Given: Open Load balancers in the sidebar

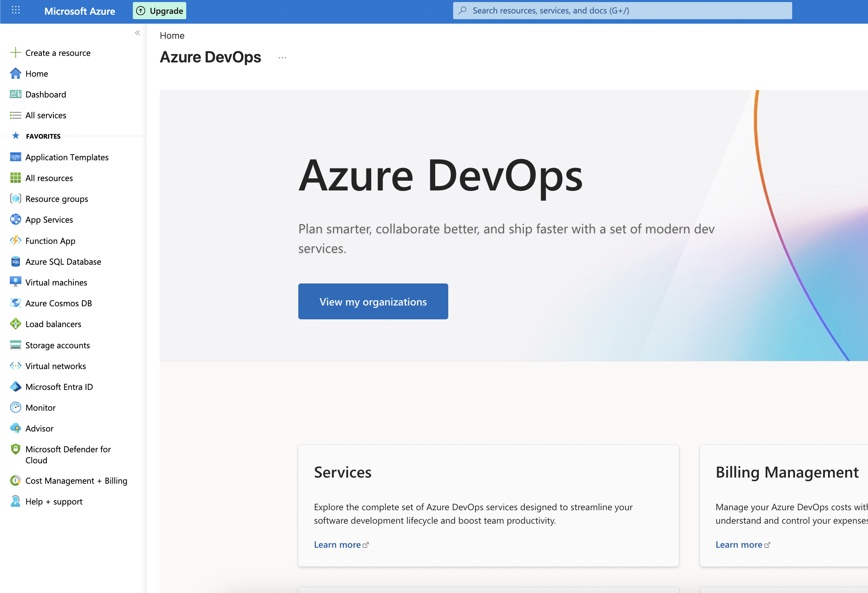Looking at the screenshot, I should coord(53,324).
